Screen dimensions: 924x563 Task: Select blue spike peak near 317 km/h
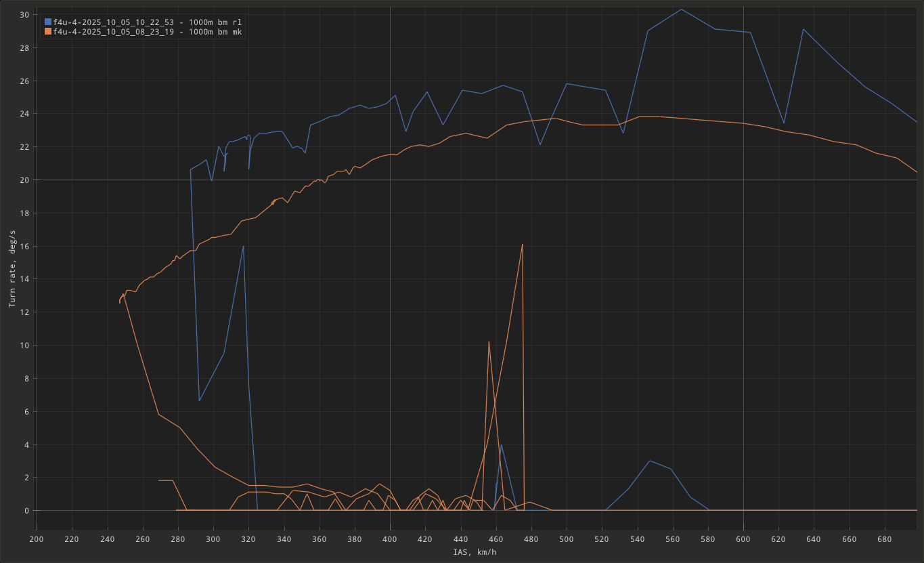[x=243, y=247]
